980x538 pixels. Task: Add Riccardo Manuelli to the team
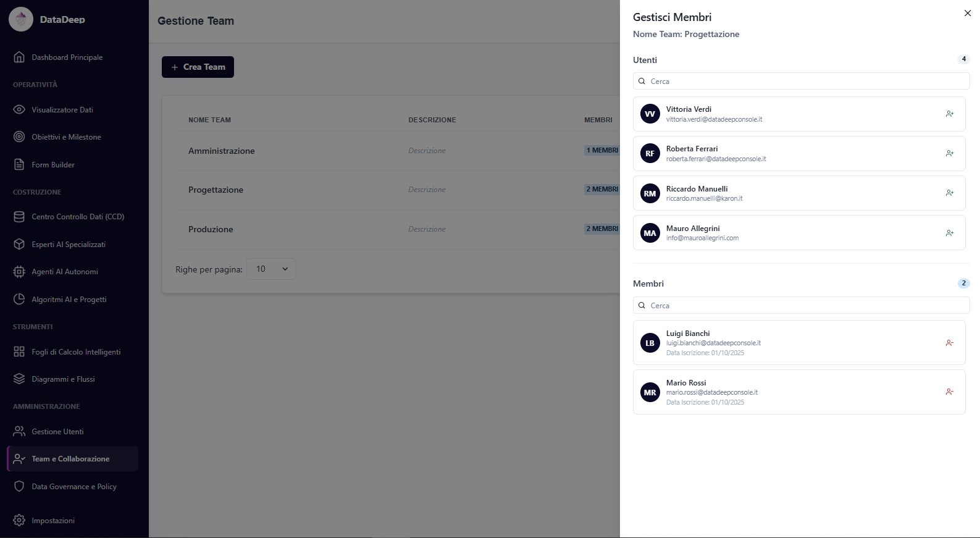point(950,193)
